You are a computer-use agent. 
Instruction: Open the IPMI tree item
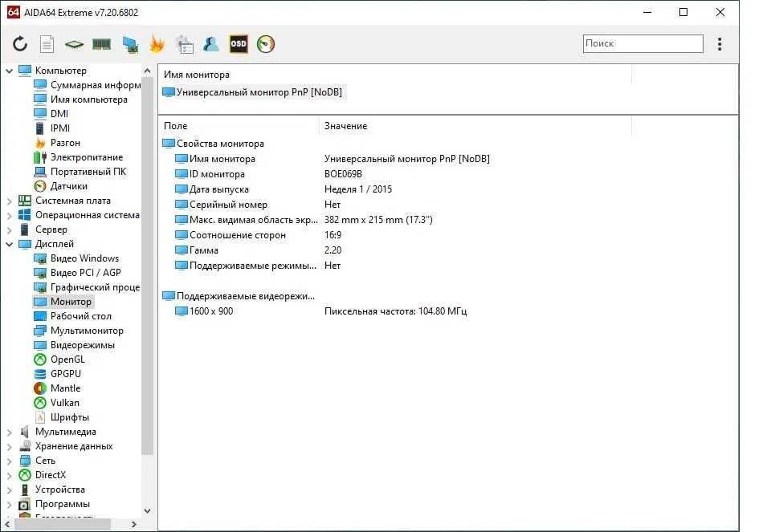(52, 128)
